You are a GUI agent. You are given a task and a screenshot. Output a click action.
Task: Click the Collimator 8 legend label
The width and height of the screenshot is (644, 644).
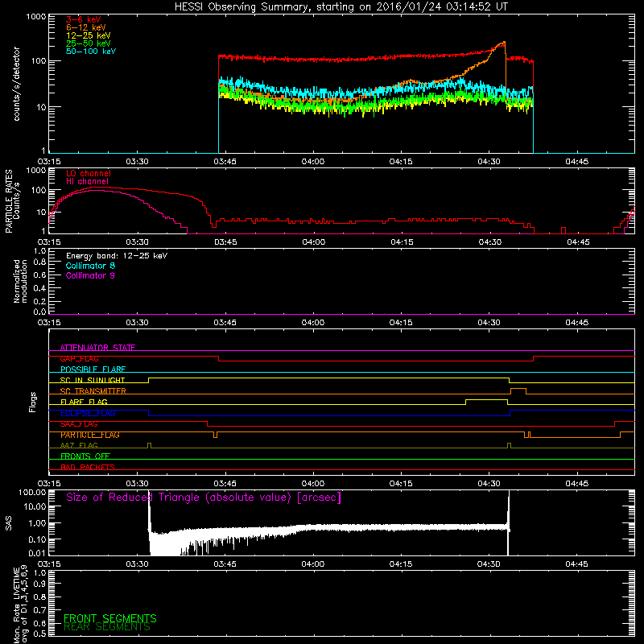[90, 266]
